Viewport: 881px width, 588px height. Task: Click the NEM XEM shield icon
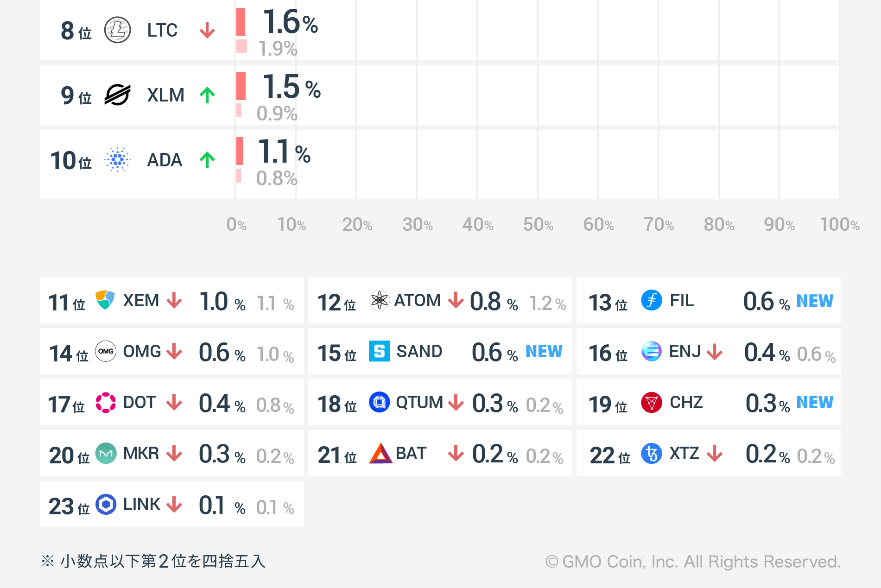click(105, 300)
